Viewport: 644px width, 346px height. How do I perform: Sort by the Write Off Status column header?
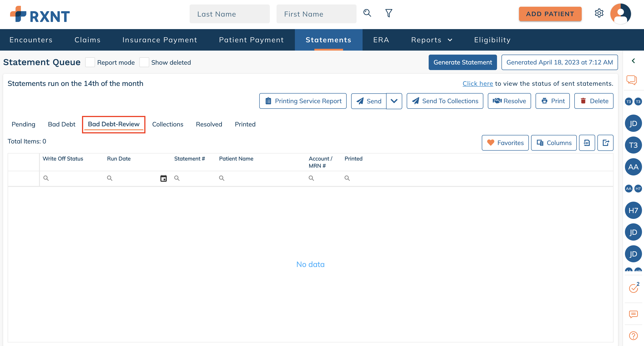[x=63, y=159]
